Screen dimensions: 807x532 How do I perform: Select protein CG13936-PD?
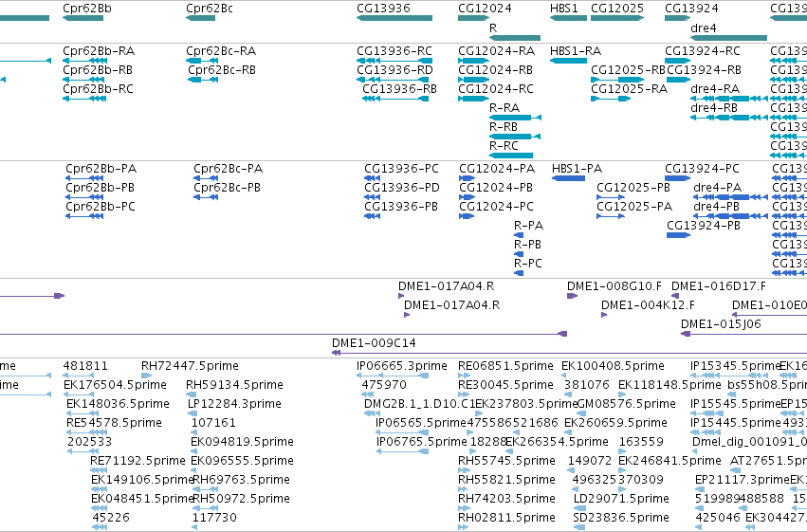402,188
